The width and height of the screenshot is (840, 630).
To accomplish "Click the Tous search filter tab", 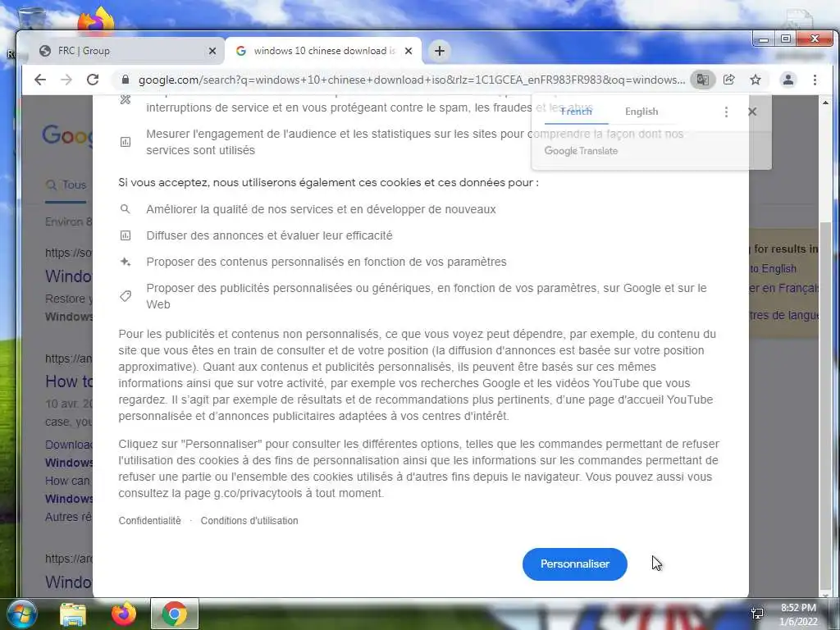I will click(x=66, y=185).
